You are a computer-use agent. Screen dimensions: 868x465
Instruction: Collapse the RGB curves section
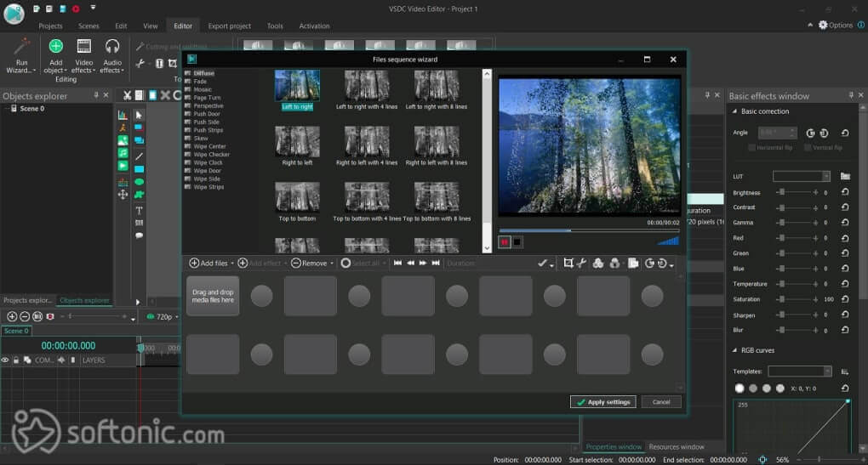pyautogui.click(x=735, y=350)
